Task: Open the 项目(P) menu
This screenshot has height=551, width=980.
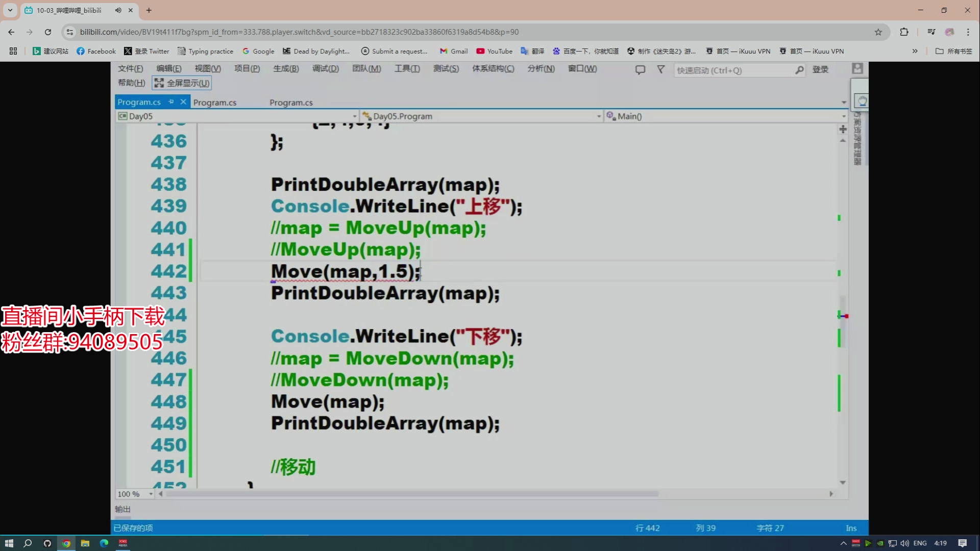Action: coord(247,68)
